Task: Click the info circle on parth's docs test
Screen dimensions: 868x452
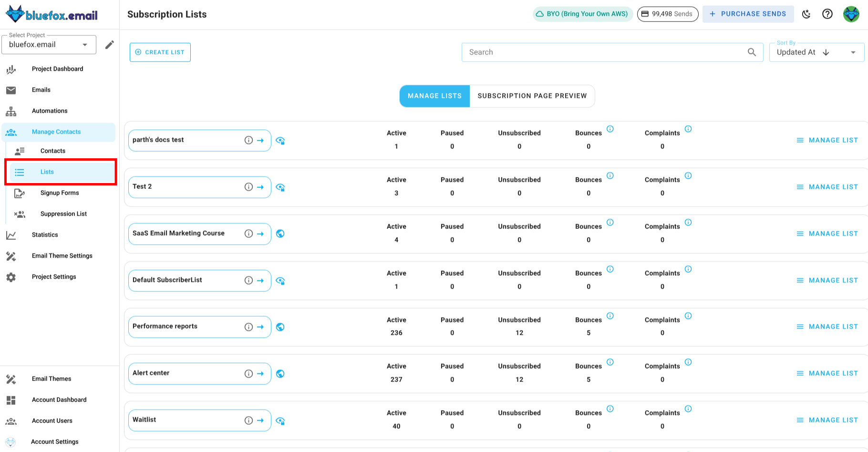Action: (248, 140)
